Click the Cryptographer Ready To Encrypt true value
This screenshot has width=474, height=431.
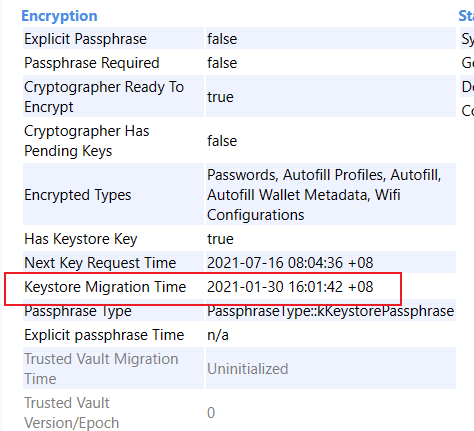[x=220, y=97]
